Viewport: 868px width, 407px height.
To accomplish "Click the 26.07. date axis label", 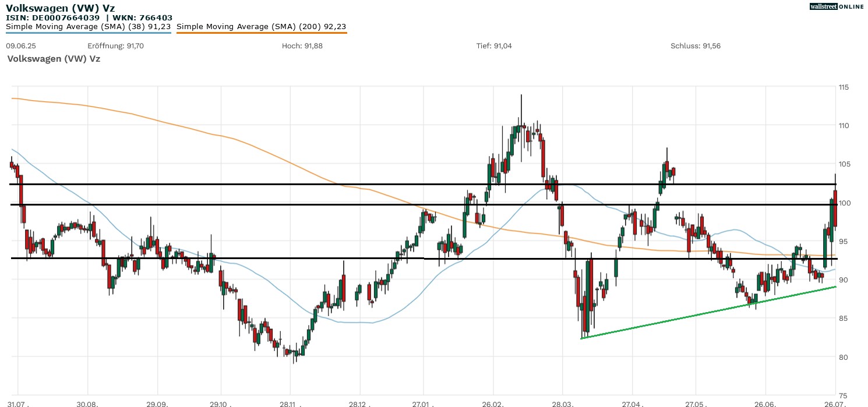I will 835,404.
